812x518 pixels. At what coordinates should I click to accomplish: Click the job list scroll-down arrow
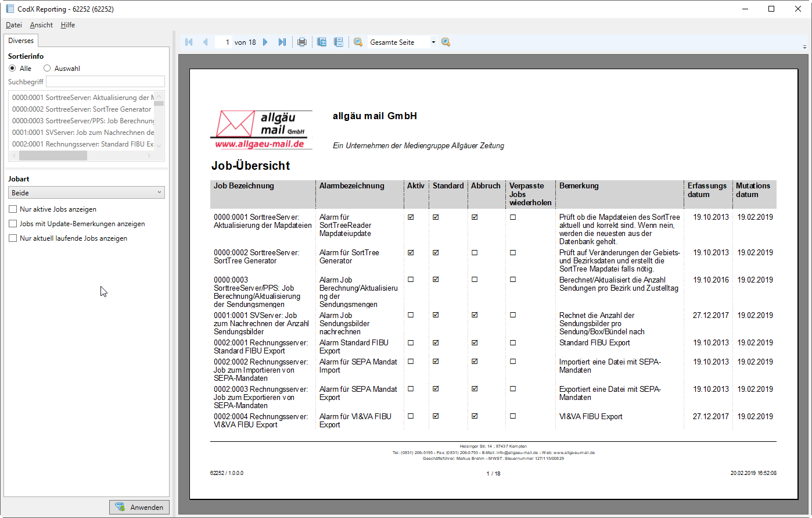tap(159, 147)
